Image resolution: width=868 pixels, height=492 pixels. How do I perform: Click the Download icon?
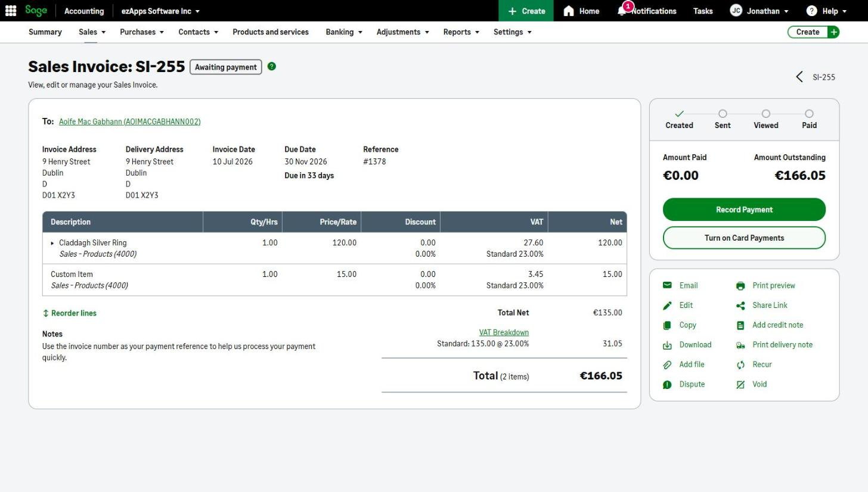click(667, 345)
